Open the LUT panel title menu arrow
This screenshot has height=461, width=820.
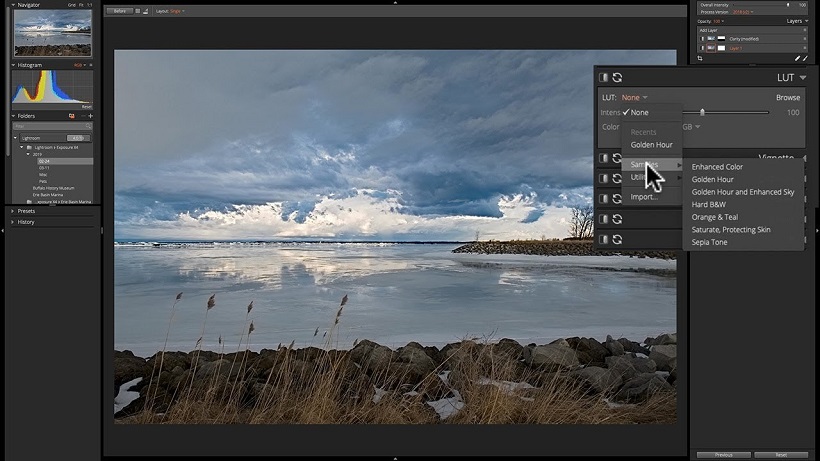pyautogui.click(x=803, y=78)
